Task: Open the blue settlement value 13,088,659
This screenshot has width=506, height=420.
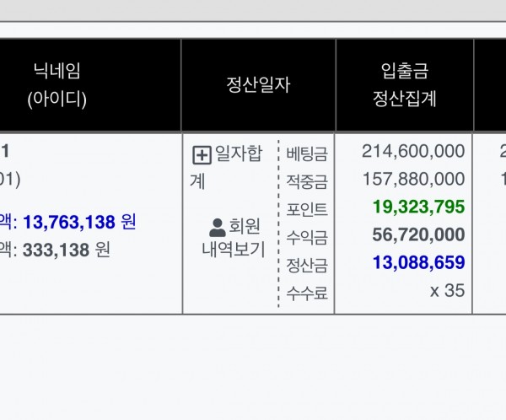Action: (418, 262)
